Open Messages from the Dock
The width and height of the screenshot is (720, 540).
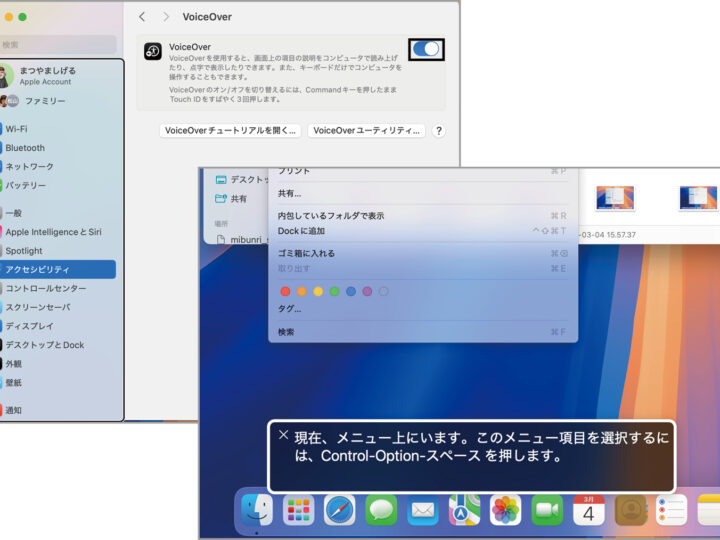pos(381,510)
